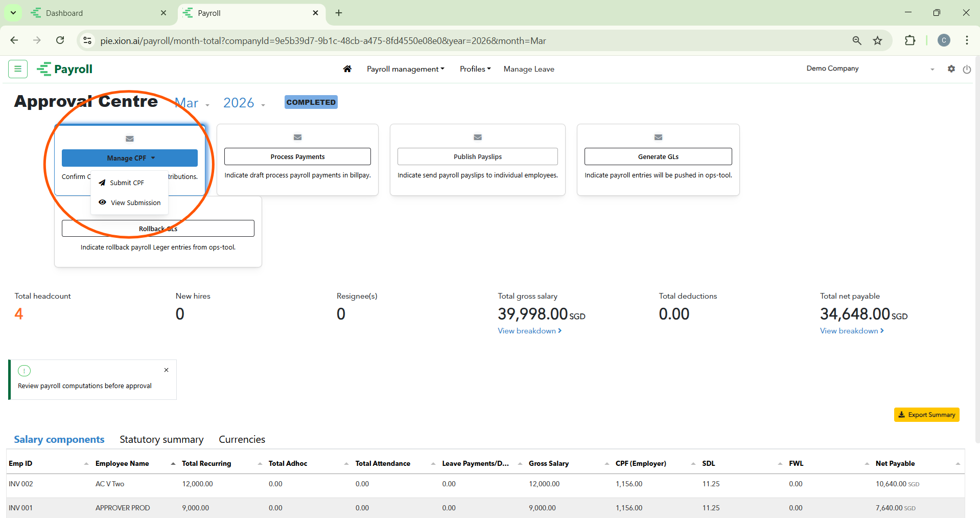Expand the Manage CPF dropdown

coord(130,158)
